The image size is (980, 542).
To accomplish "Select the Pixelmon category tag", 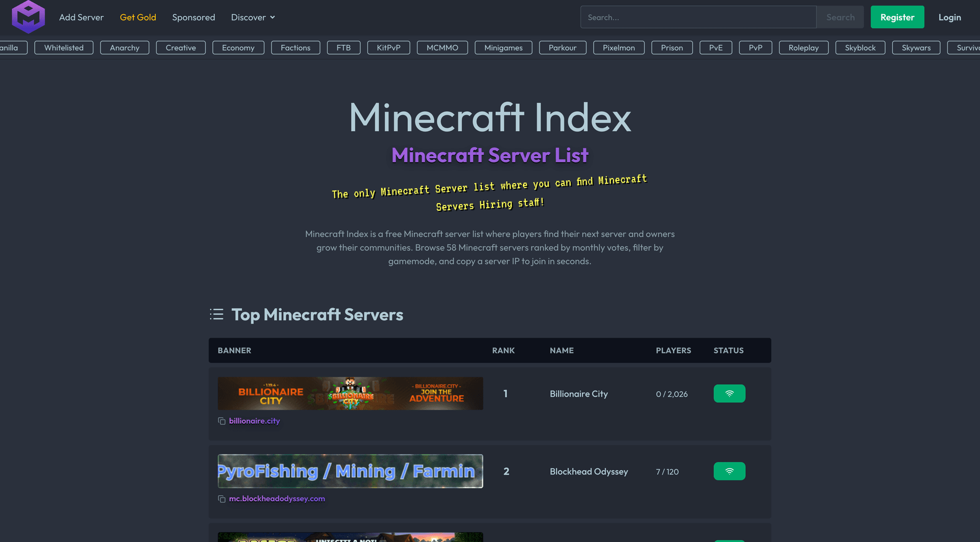I will [619, 47].
